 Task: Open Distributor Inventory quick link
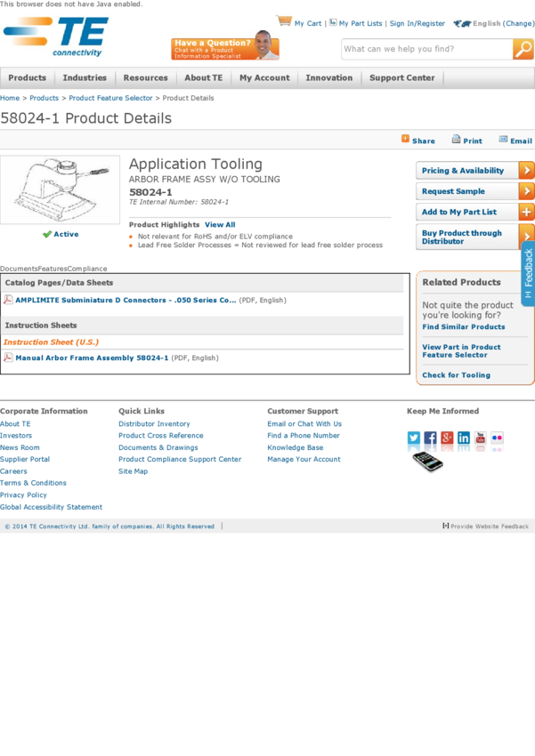(154, 423)
